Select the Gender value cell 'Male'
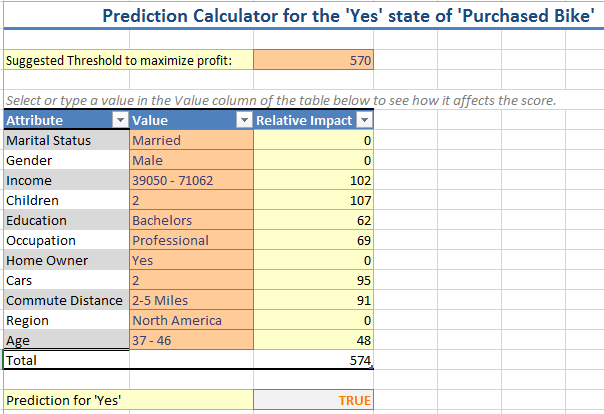Viewport: 604px width, 414px height. point(191,160)
